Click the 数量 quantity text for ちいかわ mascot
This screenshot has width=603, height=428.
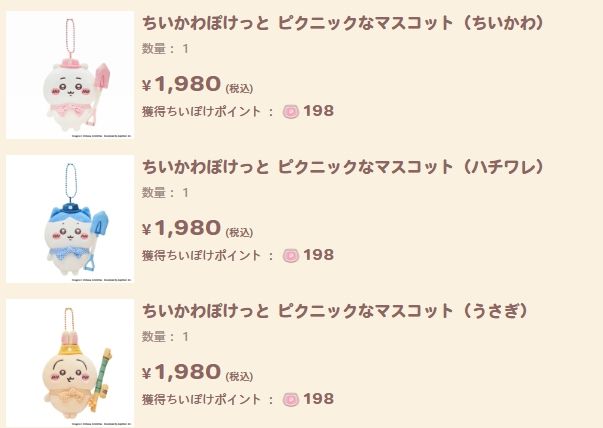point(165,48)
